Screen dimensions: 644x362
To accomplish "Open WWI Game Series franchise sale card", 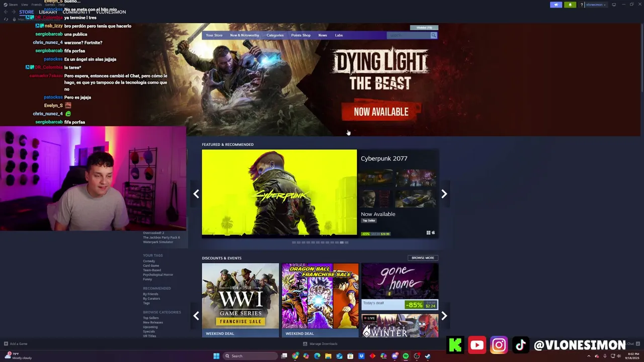I will pyautogui.click(x=240, y=300).
